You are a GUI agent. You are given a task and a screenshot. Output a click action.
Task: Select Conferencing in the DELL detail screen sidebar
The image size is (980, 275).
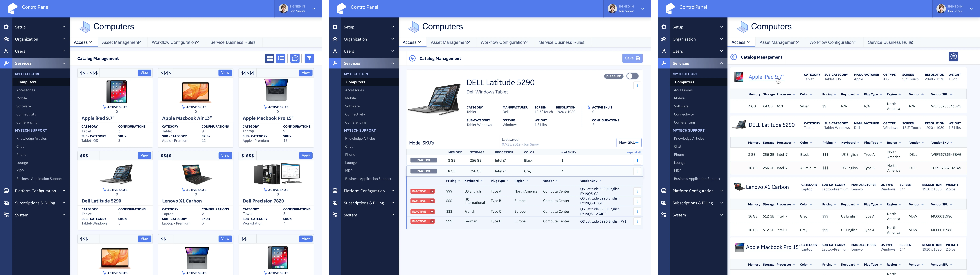point(356,122)
